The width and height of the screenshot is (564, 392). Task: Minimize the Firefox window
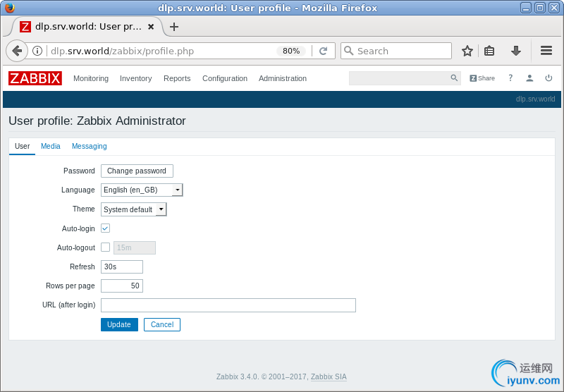pos(525,8)
